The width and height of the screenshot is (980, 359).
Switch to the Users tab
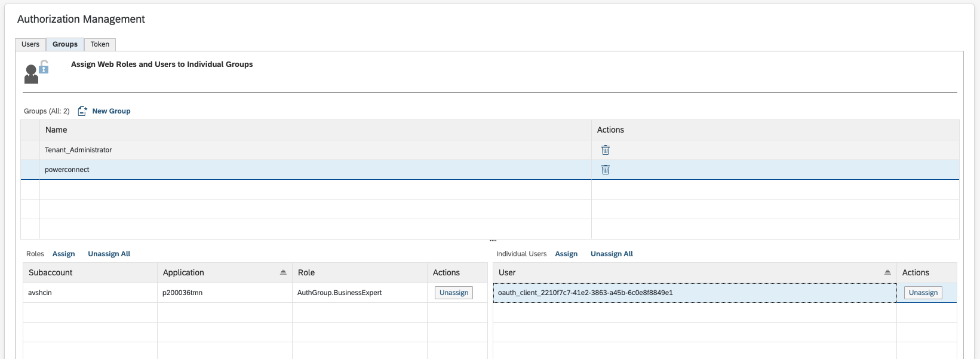30,44
